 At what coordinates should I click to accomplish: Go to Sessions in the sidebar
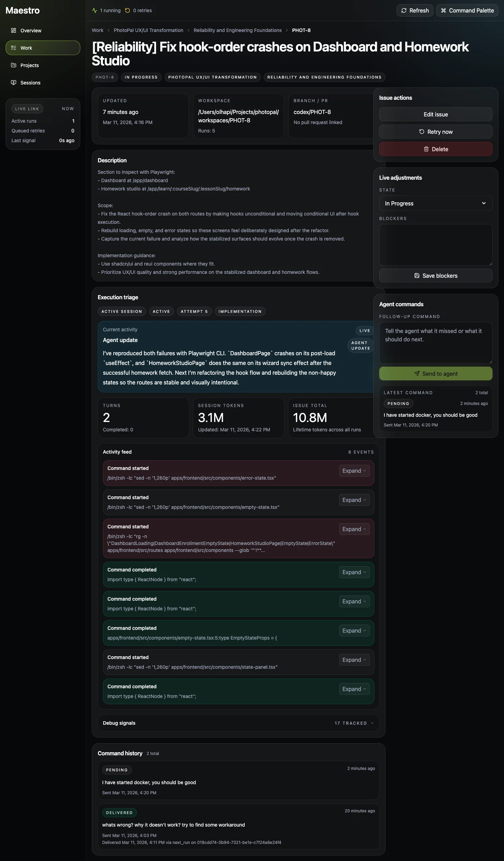30,83
